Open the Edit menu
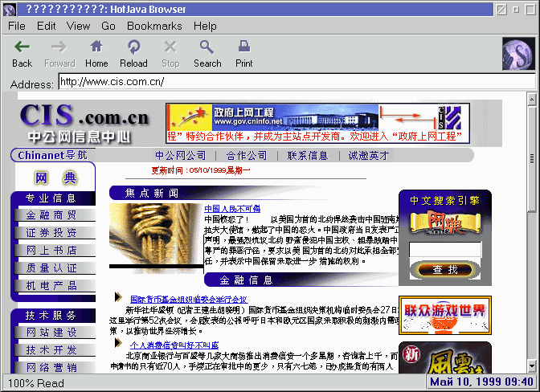Screen dimensions: 540x392 tap(46, 27)
